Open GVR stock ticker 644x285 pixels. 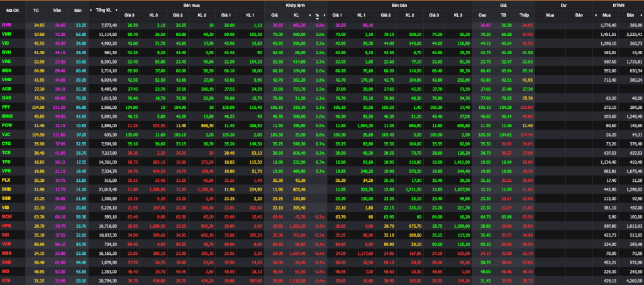(6, 25)
